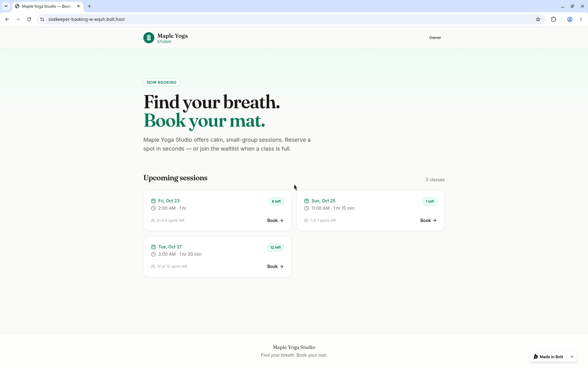This screenshot has height=368, width=588.
Task: Bookmark this page with the star icon
Action: tap(538, 19)
